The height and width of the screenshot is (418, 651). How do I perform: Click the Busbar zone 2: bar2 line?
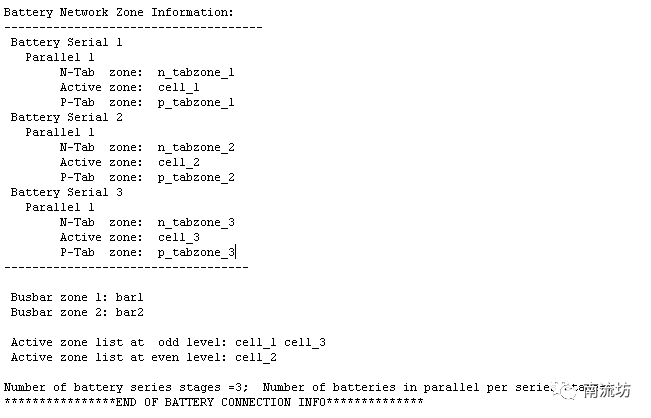click(77, 312)
